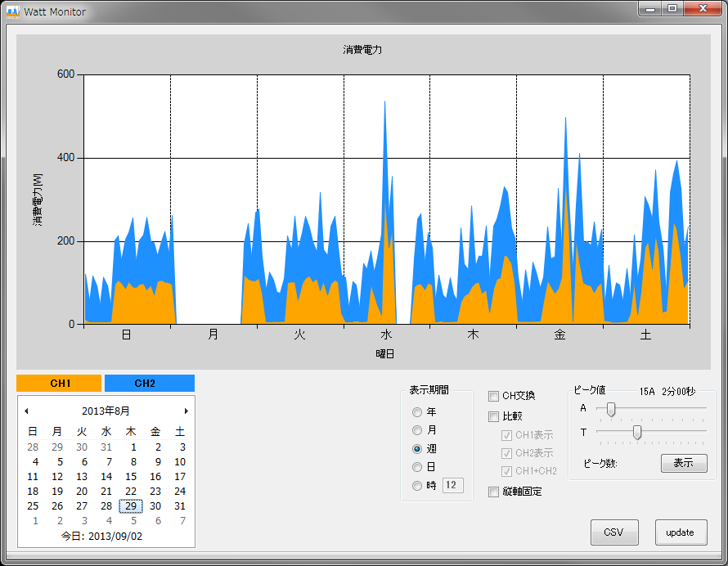Go to previous month in calendar
This screenshot has height=566, width=728.
pos(26,411)
